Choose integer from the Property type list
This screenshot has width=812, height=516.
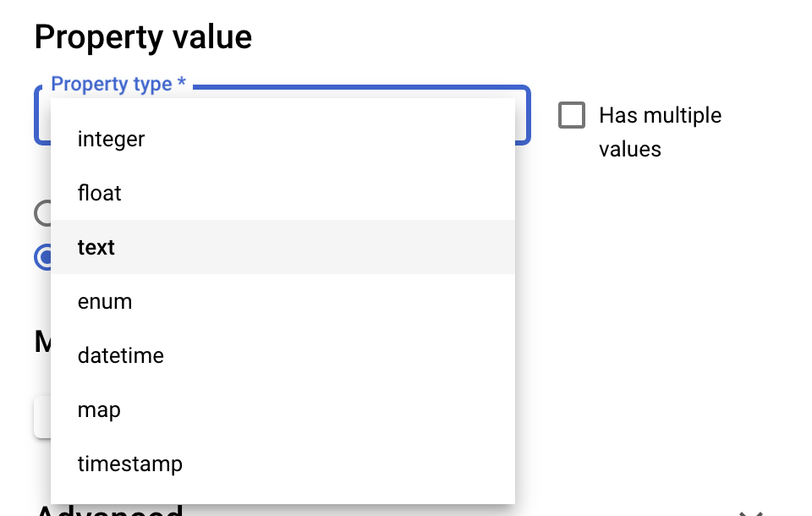point(112,139)
